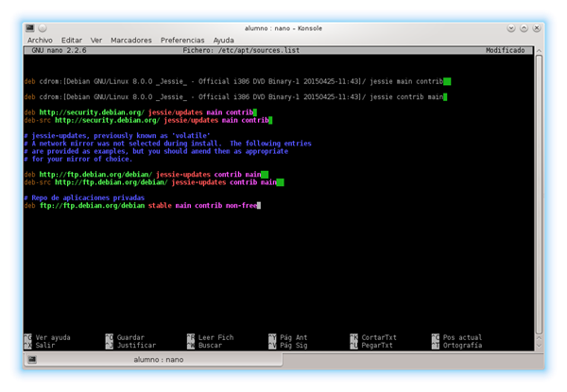Click 'Guardar' nano shortcut
The width and height of the screenshot is (567, 392).
125,337
